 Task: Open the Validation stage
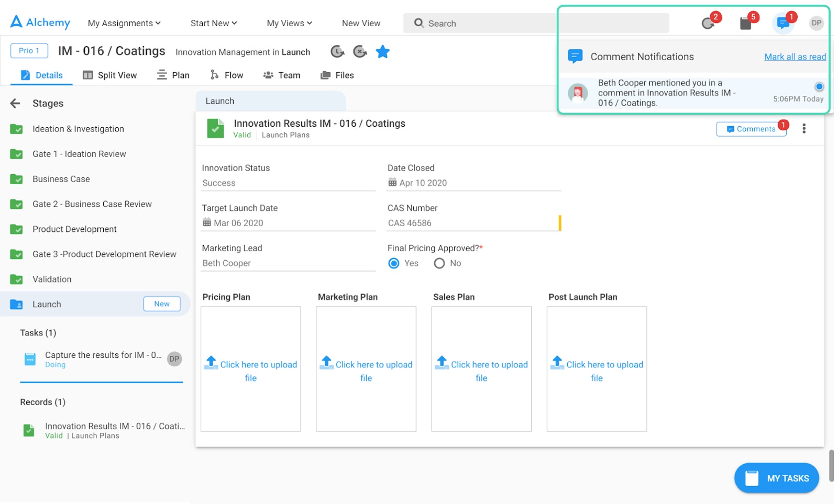click(x=52, y=279)
